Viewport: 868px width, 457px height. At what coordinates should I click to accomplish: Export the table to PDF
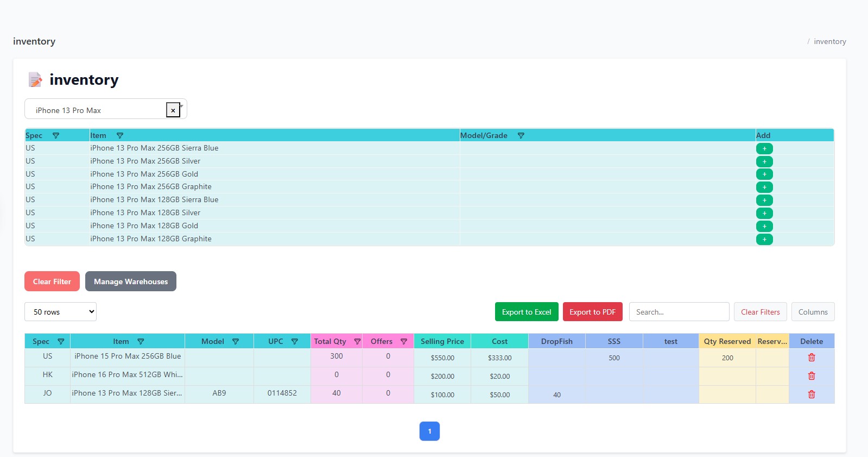click(593, 312)
